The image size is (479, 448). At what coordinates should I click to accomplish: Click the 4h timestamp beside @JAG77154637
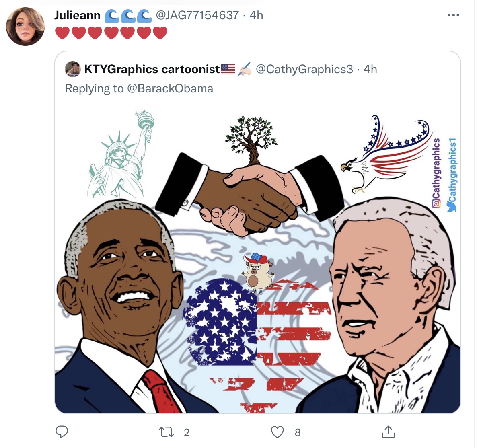[256, 15]
